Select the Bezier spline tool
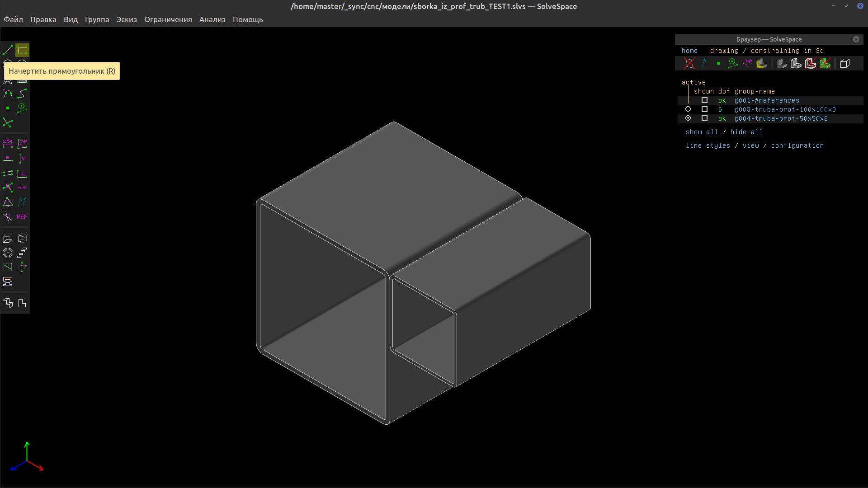The image size is (868, 488). pos(22,94)
